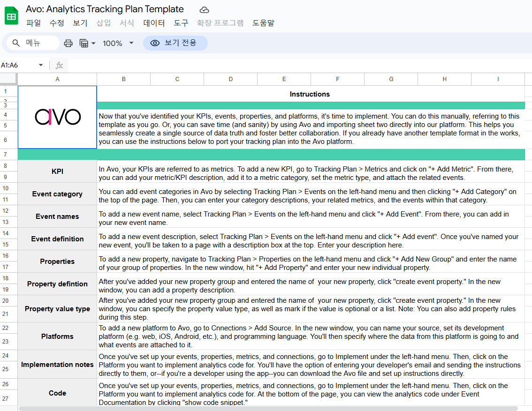Expand the name box dropdown arrow
This screenshot has width=532, height=411.
coord(41,65)
